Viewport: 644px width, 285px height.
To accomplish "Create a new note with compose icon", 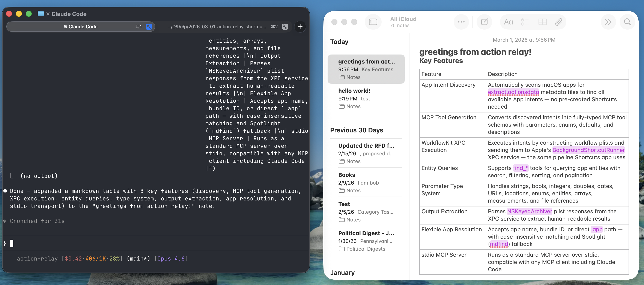I will [x=484, y=22].
